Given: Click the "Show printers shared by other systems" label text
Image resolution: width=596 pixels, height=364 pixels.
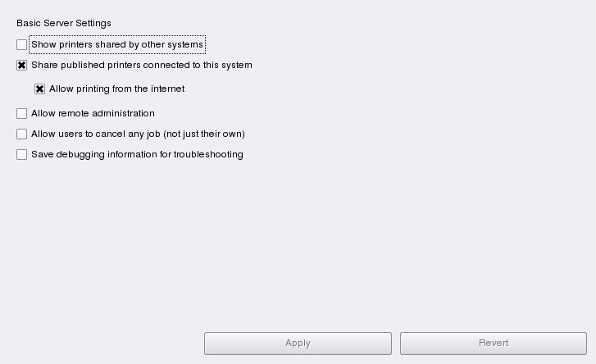Looking at the screenshot, I should pyautogui.click(x=116, y=44).
